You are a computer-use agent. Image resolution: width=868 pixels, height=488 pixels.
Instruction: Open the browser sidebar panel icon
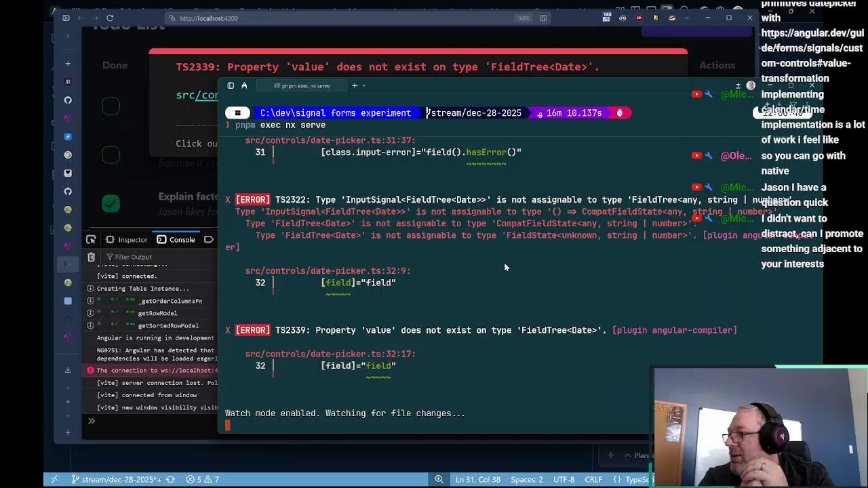coord(66,18)
